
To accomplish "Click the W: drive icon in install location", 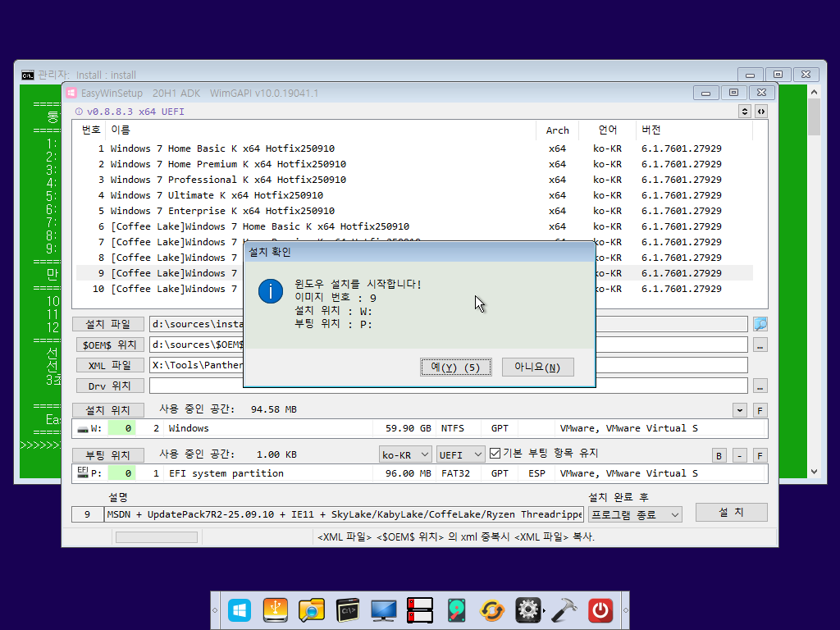I will [83, 428].
